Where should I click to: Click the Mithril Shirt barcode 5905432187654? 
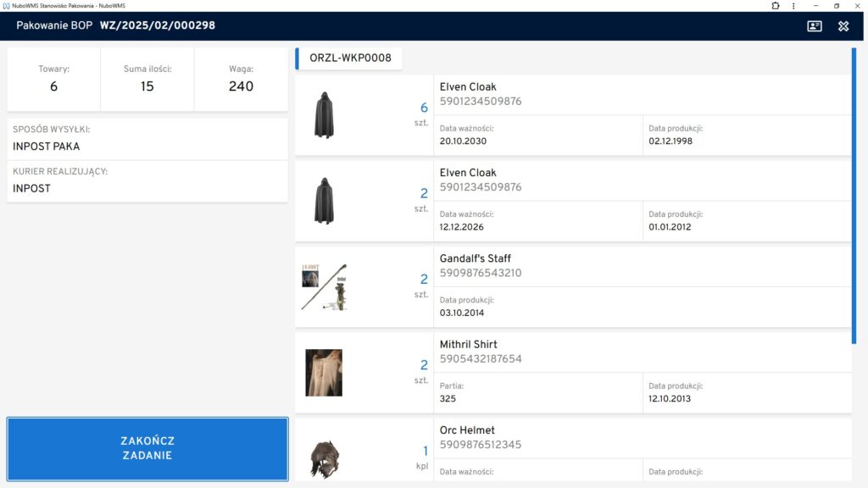[480, 359]
